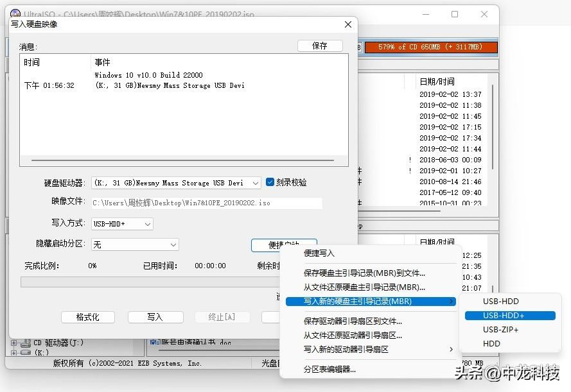Viewport: 571px width, 392px height.
Task: Click the CD 驱动器(J:) drive icon
Action: pos(24,343)
